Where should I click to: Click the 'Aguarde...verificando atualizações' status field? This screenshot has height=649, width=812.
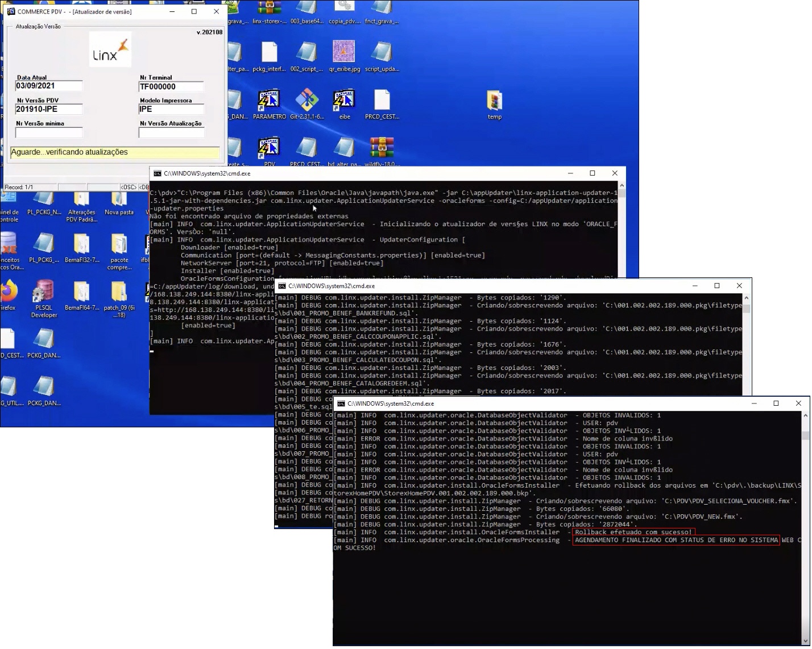click(x=115, y=152)
